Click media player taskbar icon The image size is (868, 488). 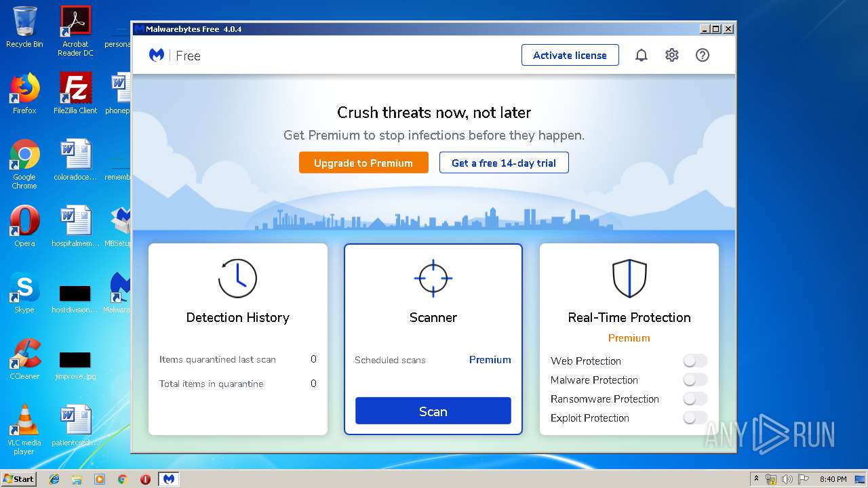pyautogui.click(x=100, y=479)
